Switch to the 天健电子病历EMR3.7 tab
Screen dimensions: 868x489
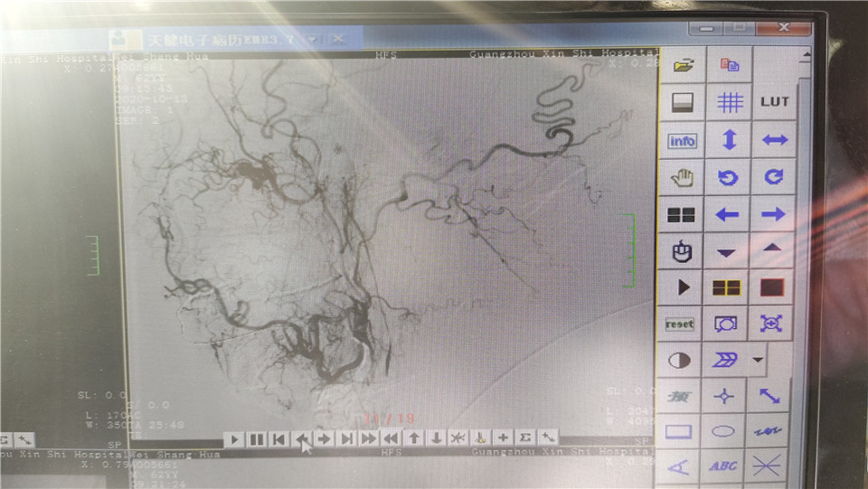point(219,40)
